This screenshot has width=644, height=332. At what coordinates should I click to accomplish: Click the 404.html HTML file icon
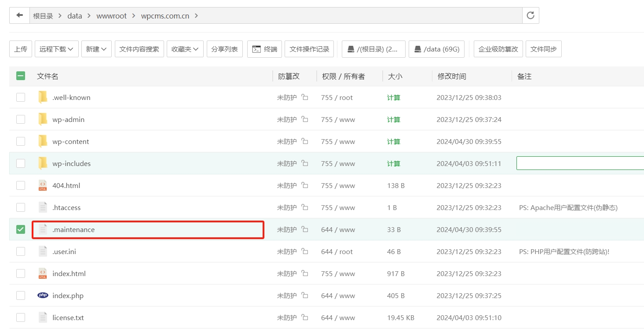(x=43, y=185)
